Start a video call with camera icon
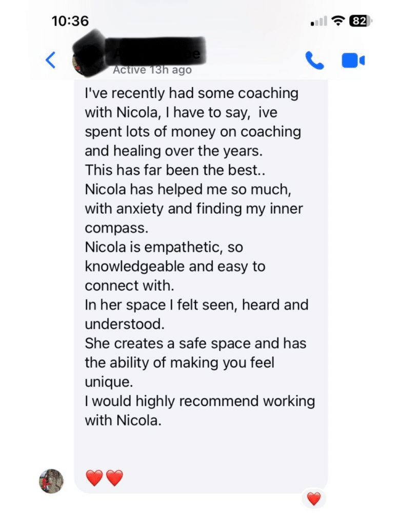 pos(353,60)
